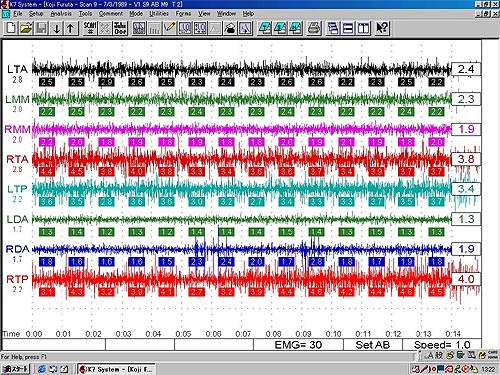500x375 pixels.
Task: Click the up arrow toolbar icon
Action: (x=71, y=28)
